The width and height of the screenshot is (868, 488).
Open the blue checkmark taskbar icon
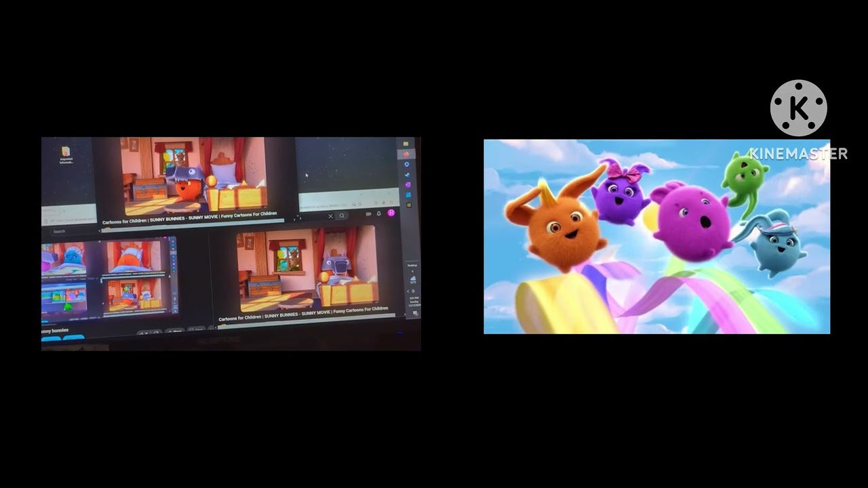pyautogui.click(x=407, y=175)
